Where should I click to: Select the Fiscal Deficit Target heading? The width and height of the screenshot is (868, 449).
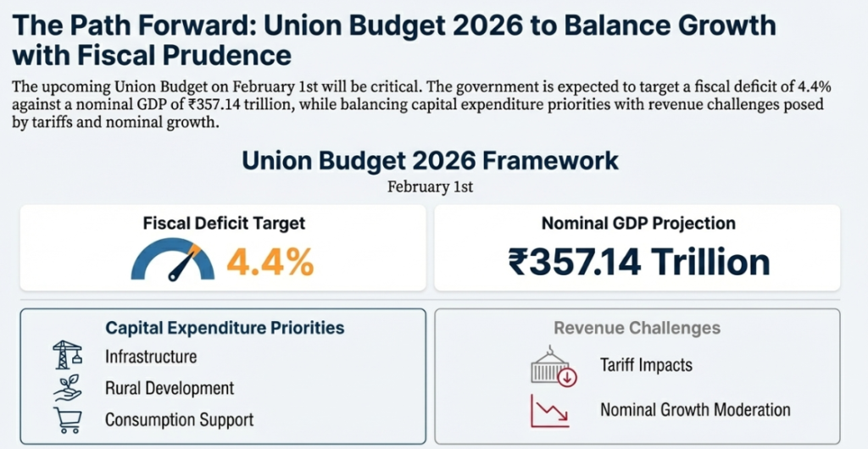pos(224,224)
